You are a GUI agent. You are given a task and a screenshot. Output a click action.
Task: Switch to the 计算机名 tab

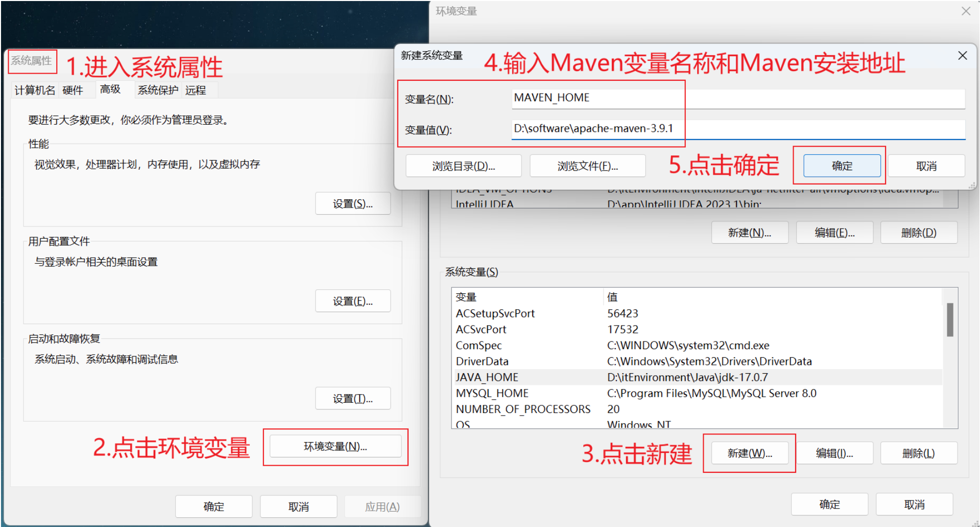point(35,90)
